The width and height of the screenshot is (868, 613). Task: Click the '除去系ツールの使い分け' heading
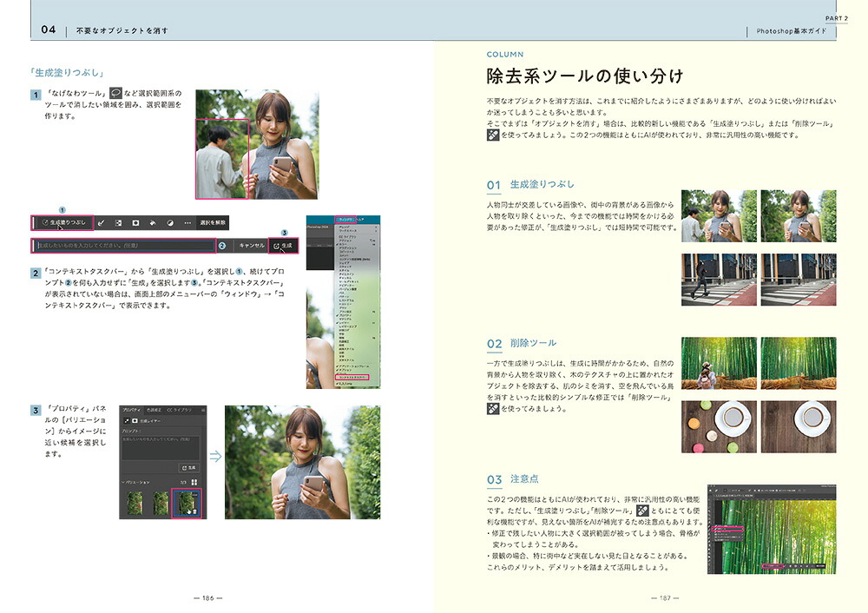coord(585,76)
